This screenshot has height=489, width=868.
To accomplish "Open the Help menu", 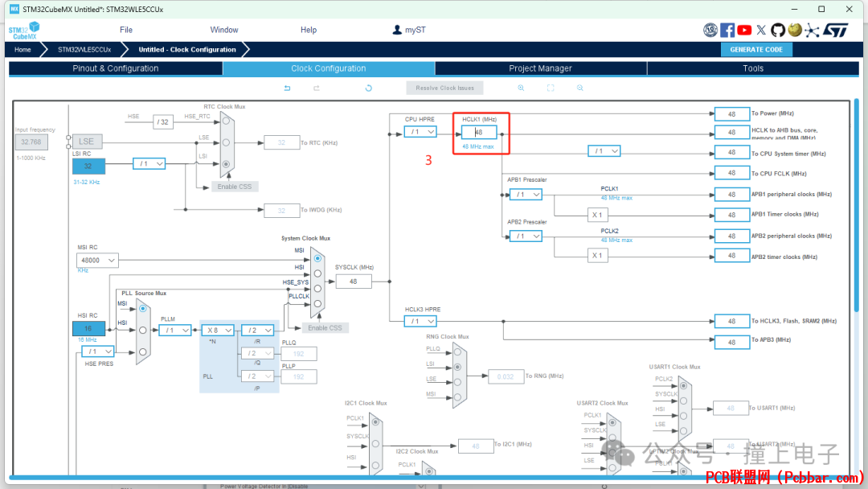I will [x=309, y=30].
